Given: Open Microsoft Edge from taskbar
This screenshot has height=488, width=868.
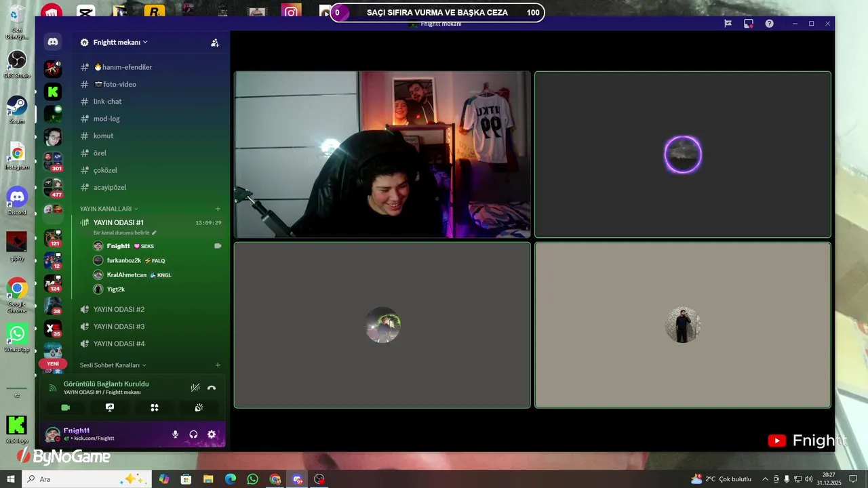Looking at the screenshot, I should (x=231, y=479).
